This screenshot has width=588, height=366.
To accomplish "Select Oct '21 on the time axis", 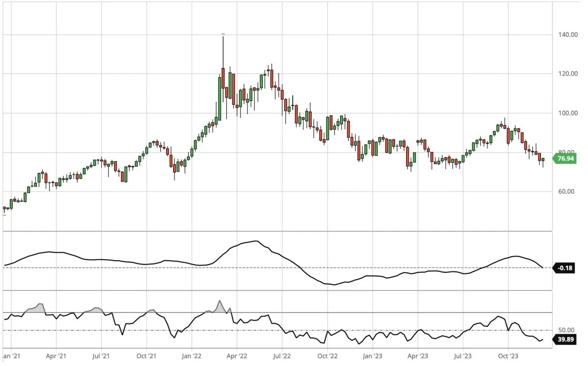I will [146, 356].
